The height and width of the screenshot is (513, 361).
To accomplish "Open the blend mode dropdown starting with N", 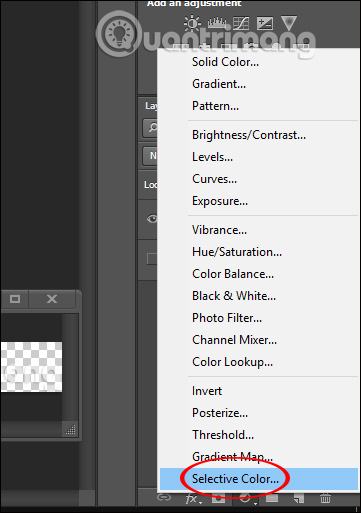I will pos(150,156).
